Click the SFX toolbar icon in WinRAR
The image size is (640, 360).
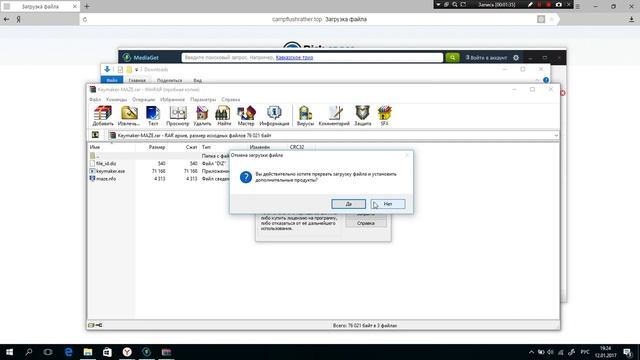point(384,116)
